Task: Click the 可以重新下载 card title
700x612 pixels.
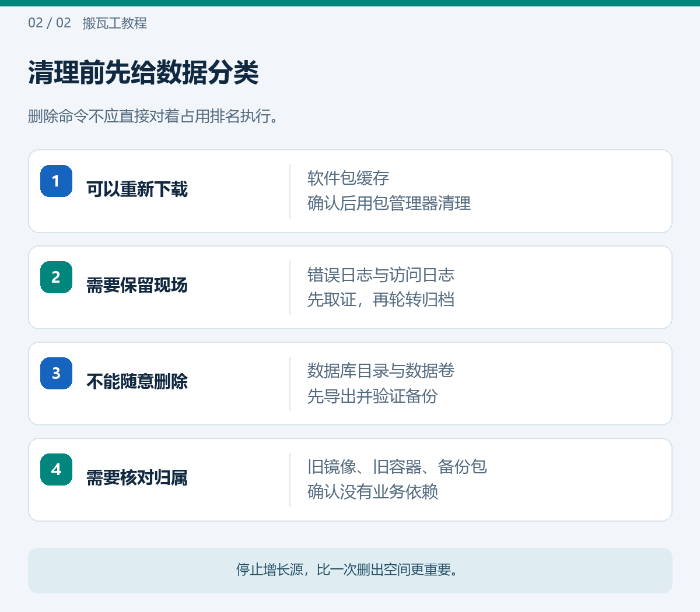Action: (137, 189)
